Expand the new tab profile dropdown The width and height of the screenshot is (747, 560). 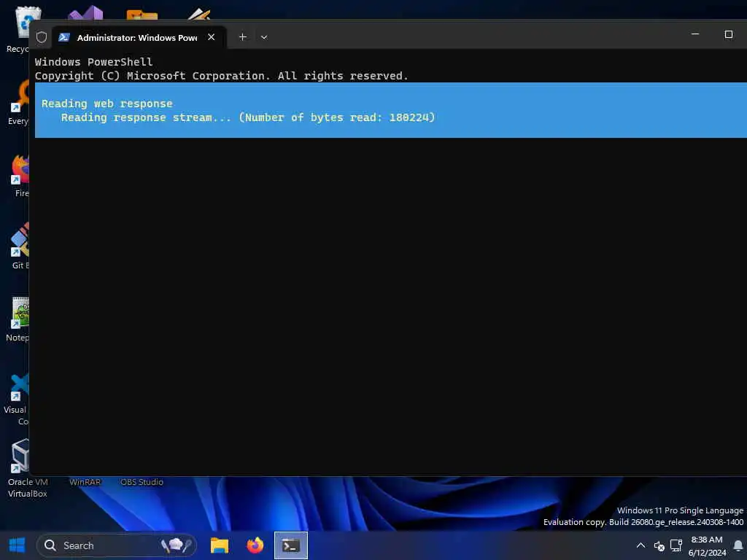point(264,37)
